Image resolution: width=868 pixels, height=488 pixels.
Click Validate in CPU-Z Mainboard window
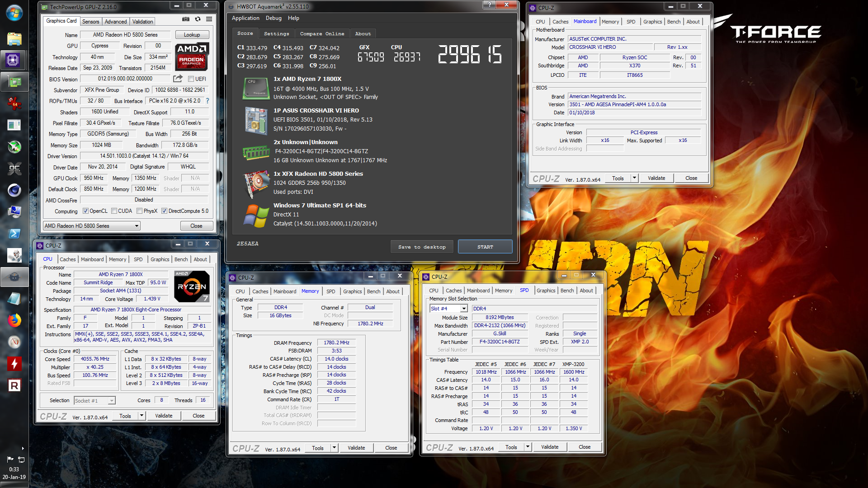coord(656,178)
